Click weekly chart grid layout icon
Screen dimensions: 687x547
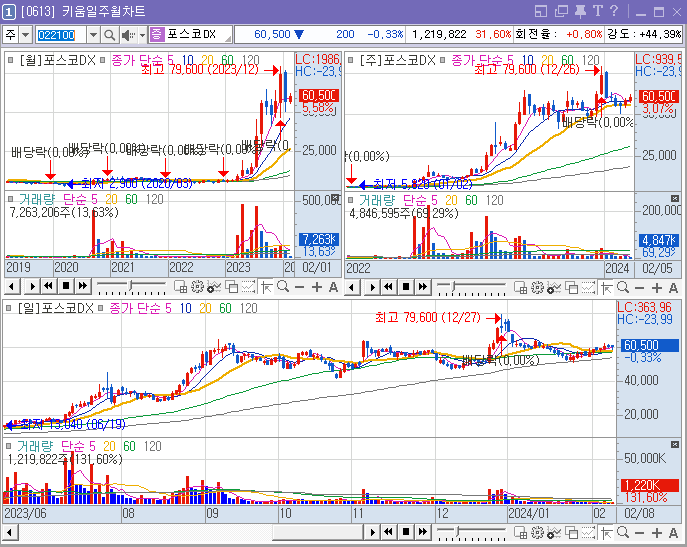click(520, 288)
